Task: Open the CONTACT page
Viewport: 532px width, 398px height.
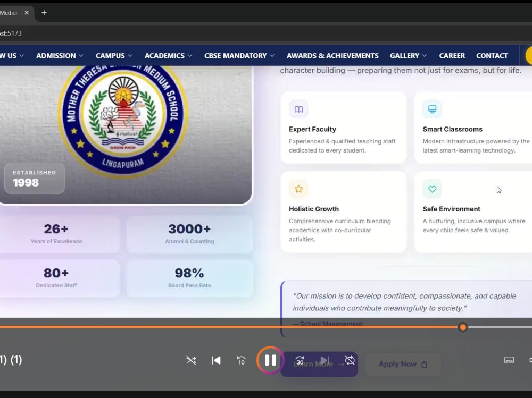Action: 492,56
